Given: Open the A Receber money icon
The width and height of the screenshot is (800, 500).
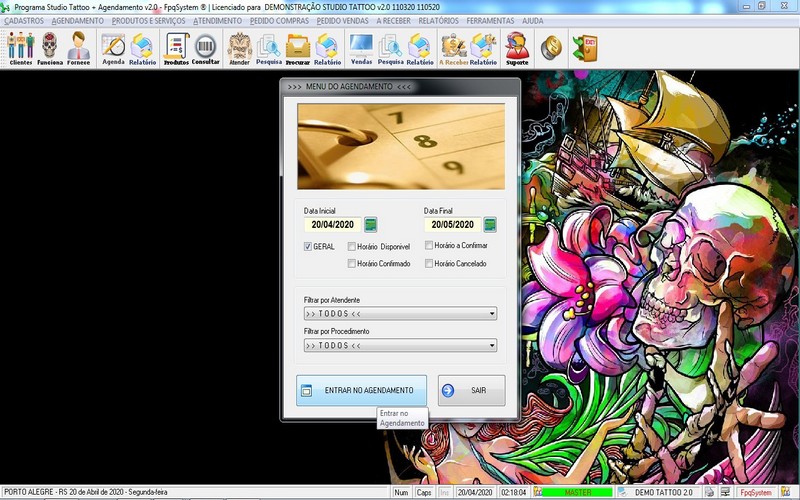Looking at the screenshot, I should (x=454, y=48).
